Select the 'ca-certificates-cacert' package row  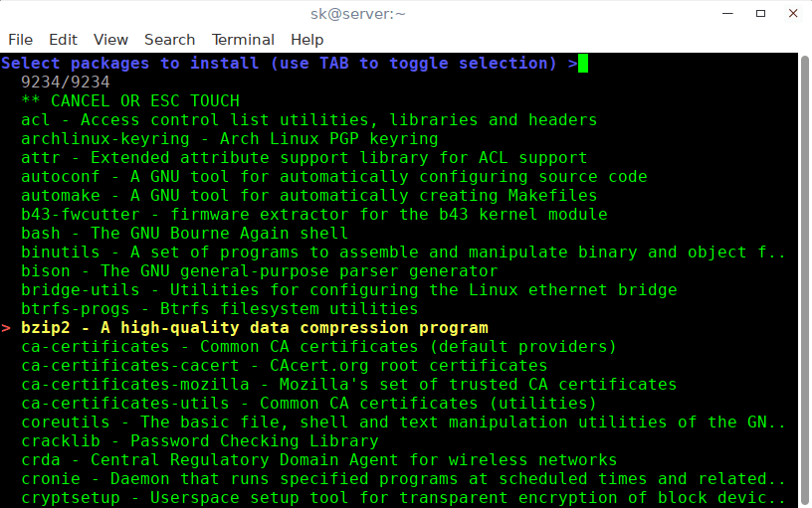(285, 366)
